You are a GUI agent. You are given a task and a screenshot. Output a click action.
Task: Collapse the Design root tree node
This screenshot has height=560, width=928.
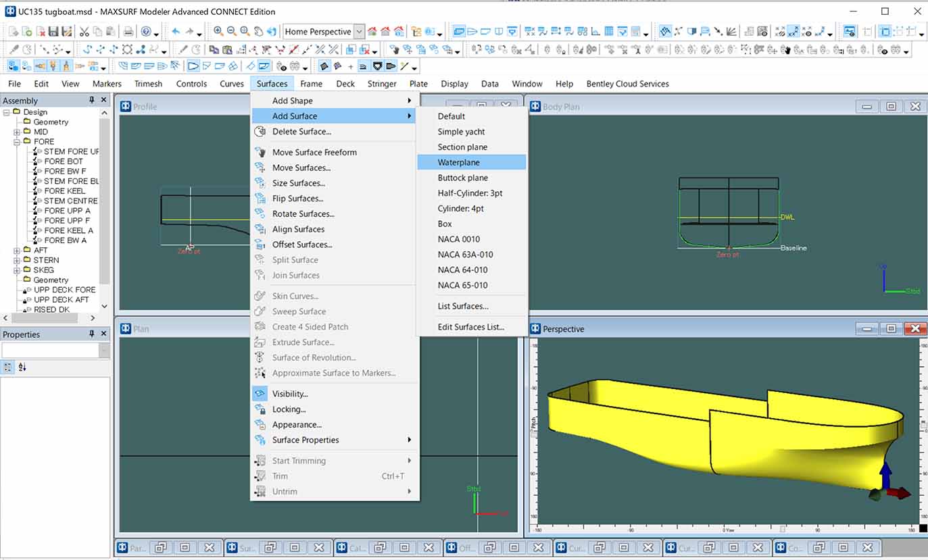[x=7, y=112]
